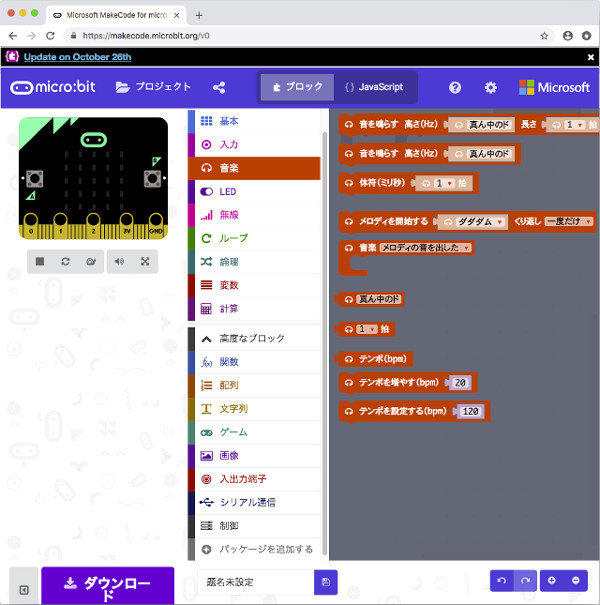Zoom in the workspace with plus button
Screen dimensions: 600x605
click(551, 580)
